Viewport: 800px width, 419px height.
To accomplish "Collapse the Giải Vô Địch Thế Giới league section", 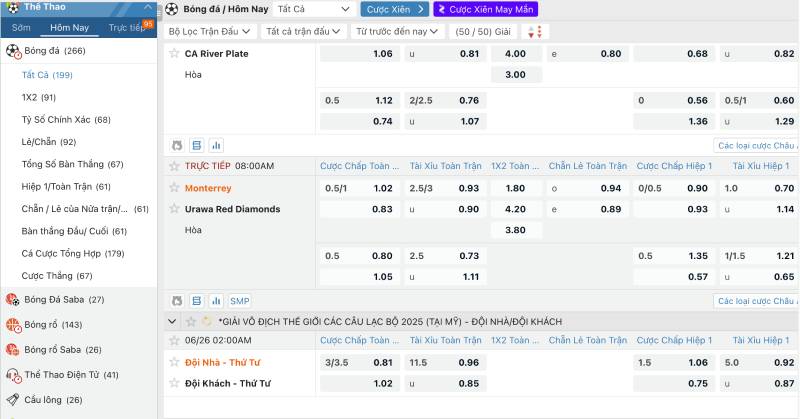I will pyautogui.click(x=174, y=321).
